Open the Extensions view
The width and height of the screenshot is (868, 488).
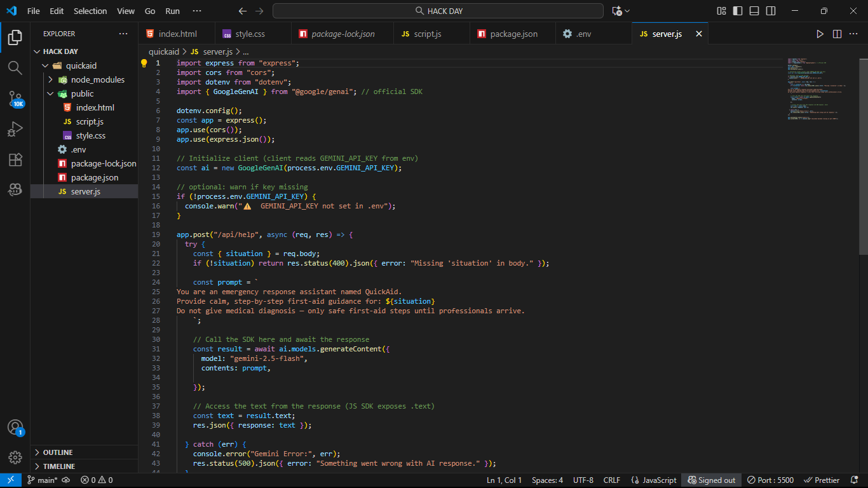[x=15, y=159]
